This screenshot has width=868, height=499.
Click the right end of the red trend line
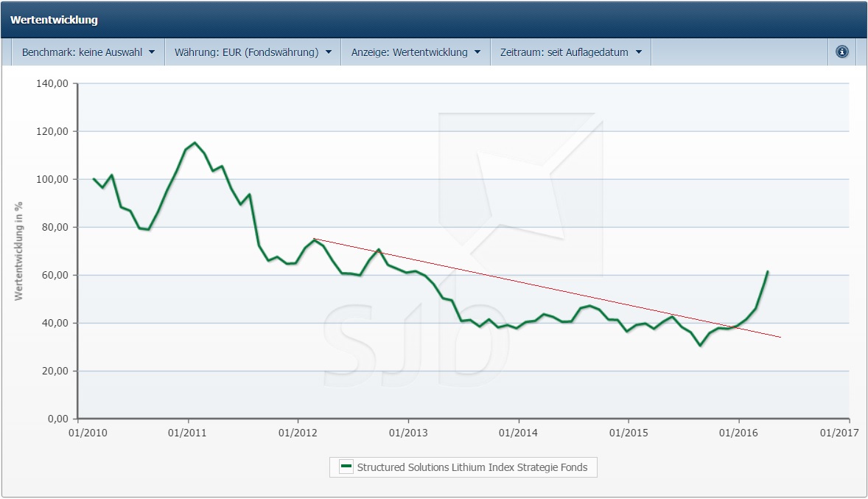[x=780, y=337]
